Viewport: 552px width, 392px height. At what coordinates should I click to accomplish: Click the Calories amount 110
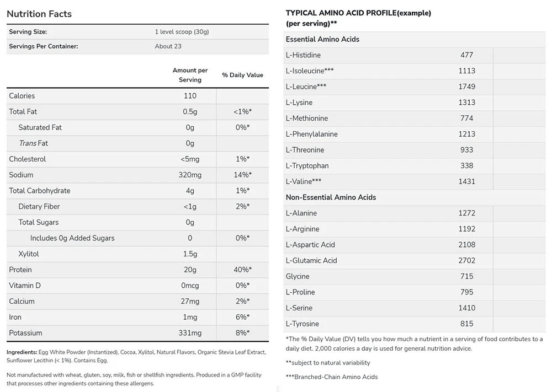pyautogui.click(x=190, y=96)
